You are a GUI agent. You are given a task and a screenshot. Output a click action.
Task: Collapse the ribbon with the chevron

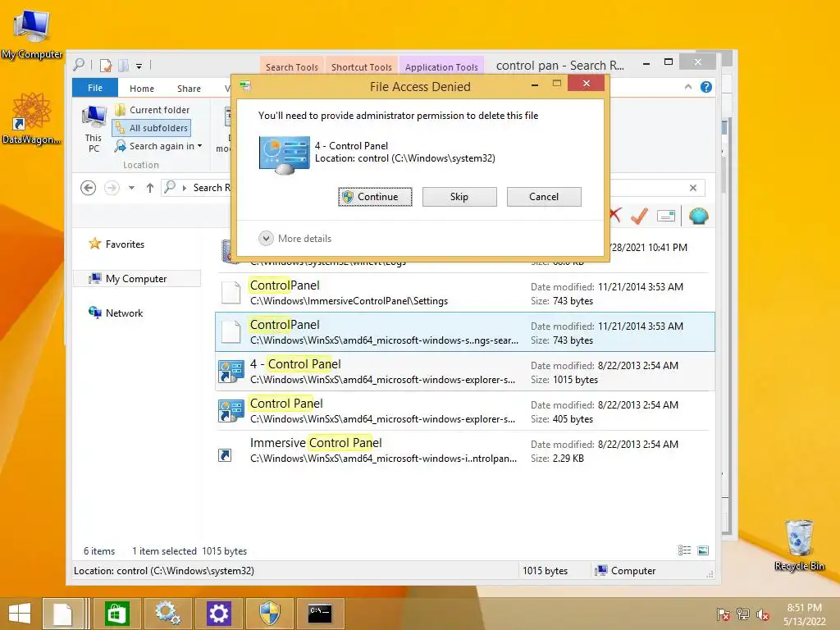(688, 87)
